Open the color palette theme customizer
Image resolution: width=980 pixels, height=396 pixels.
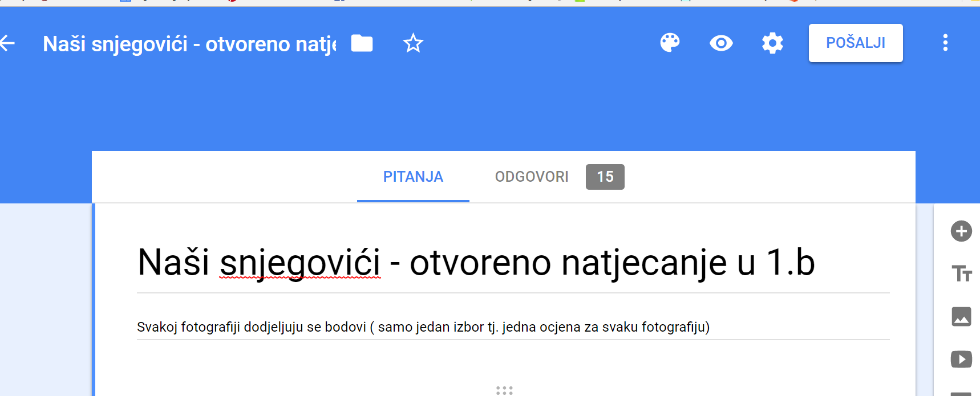[670, 43]
